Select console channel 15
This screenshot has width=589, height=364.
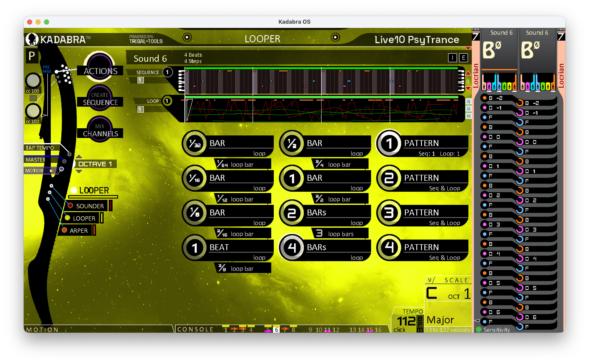369,329
